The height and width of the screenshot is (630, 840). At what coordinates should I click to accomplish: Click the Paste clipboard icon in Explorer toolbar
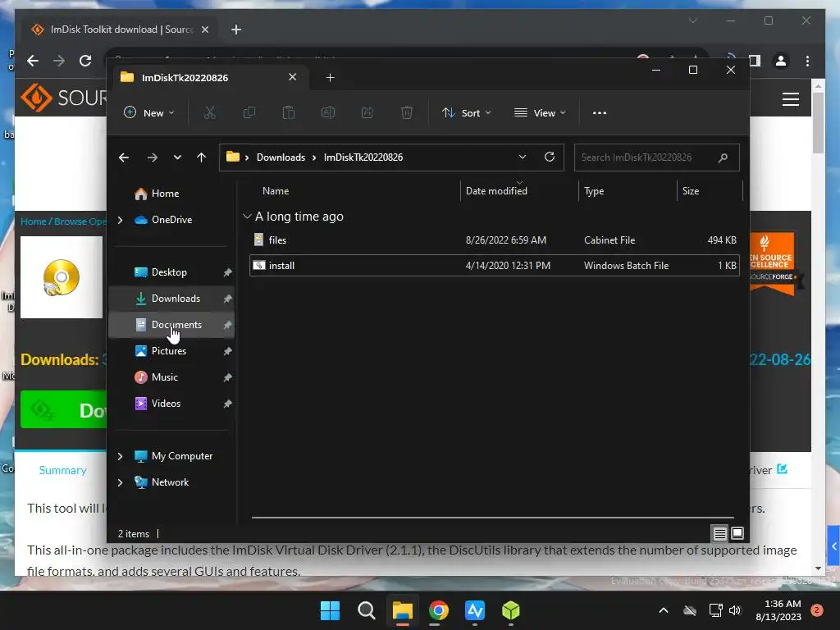click(288, 112)
